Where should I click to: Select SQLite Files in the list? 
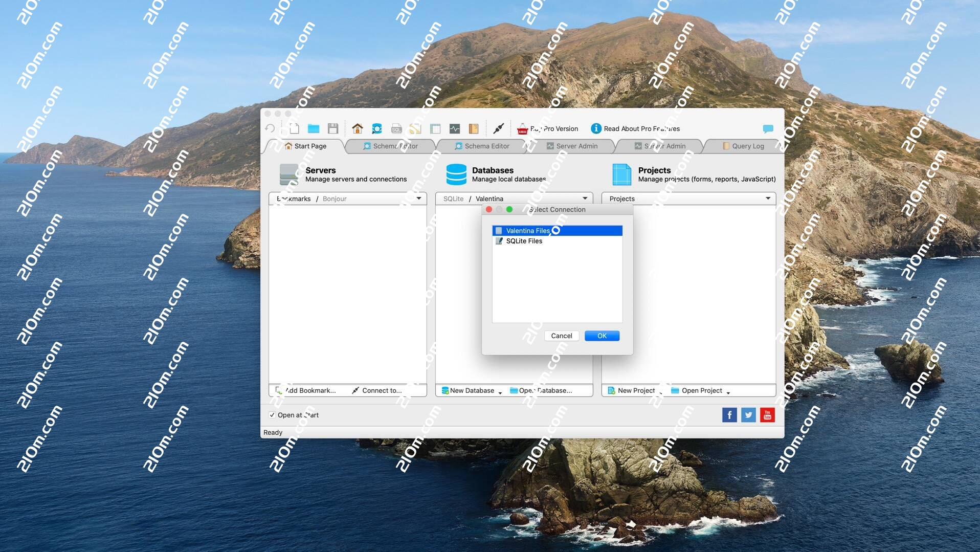point(524,241)
